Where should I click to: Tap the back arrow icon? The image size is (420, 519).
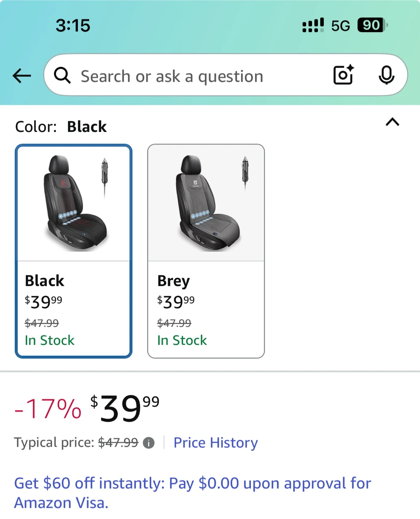[22, 76]
